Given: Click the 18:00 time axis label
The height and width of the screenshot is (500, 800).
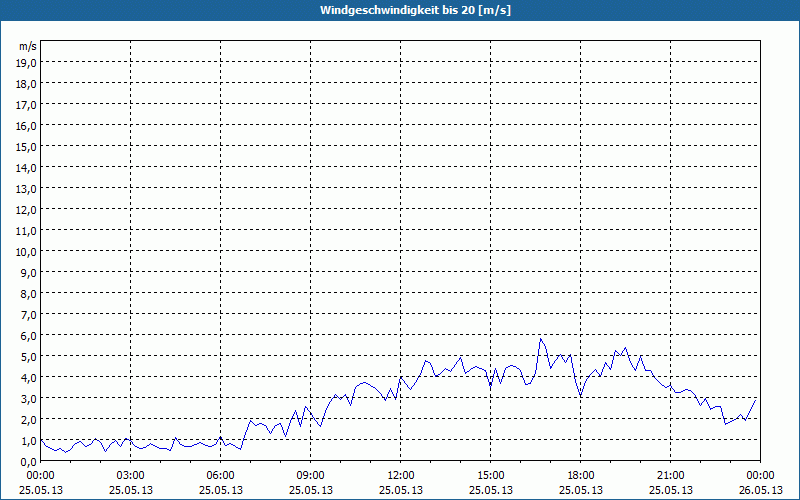Looking at the screenshot, I should click(x=581, y=476).
